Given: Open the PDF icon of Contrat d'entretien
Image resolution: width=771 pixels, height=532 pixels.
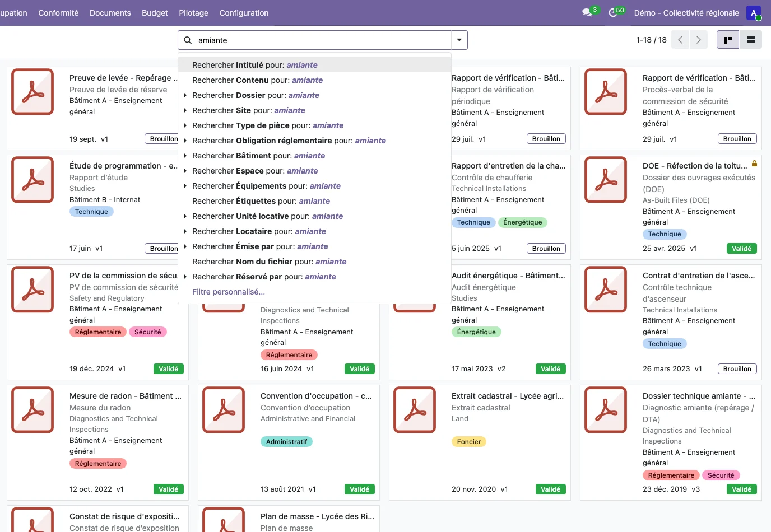Looking at the screenshot, I should click(606, 289).
